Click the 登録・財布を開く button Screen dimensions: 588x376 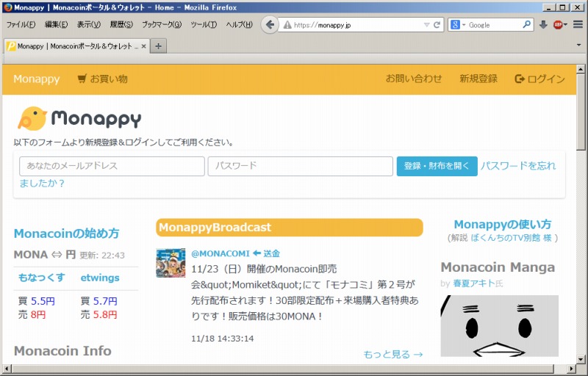(x=437, y=166)
